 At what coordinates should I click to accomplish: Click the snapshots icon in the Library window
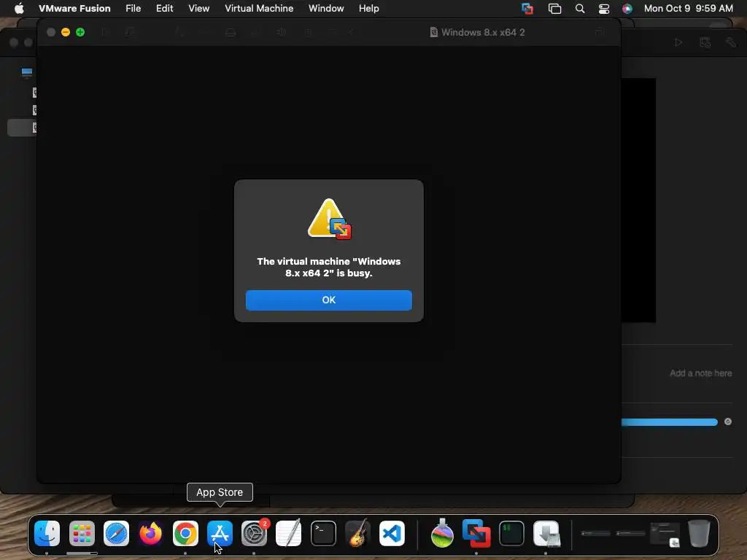click(705, 42)
